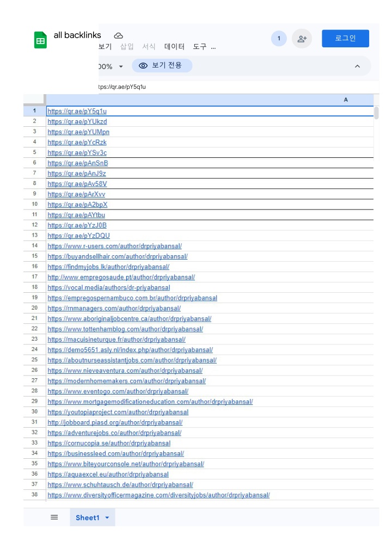The width and height of the screenshot is (392, 554).
Task: Open the tottenhamblog.com author link
Action: point(125,329)
